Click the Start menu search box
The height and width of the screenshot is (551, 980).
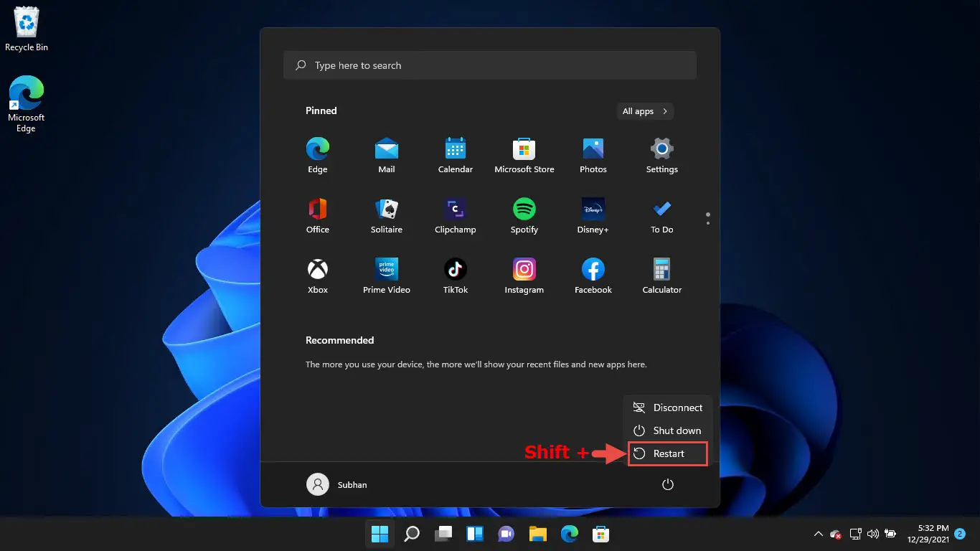pos(490,65)
